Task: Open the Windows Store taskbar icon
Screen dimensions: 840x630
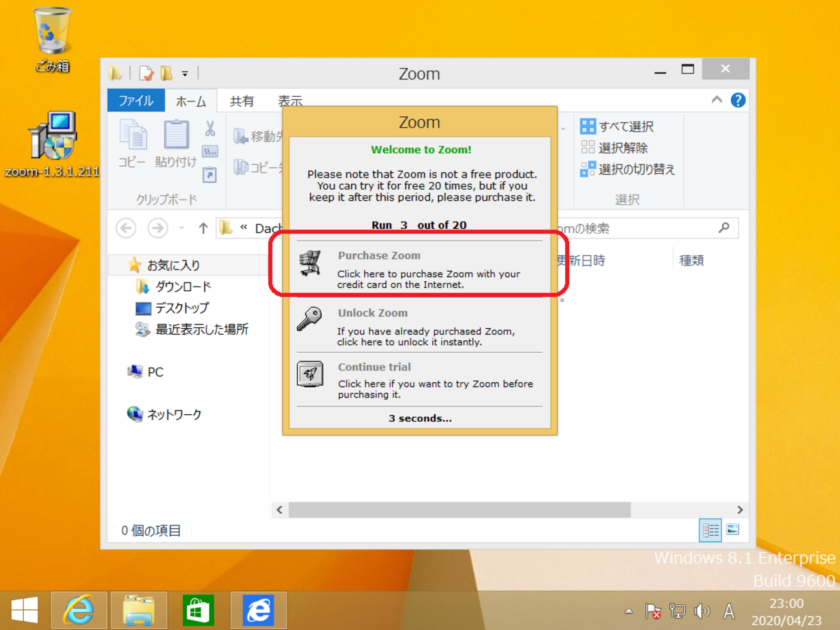Action: pos(198,610)
